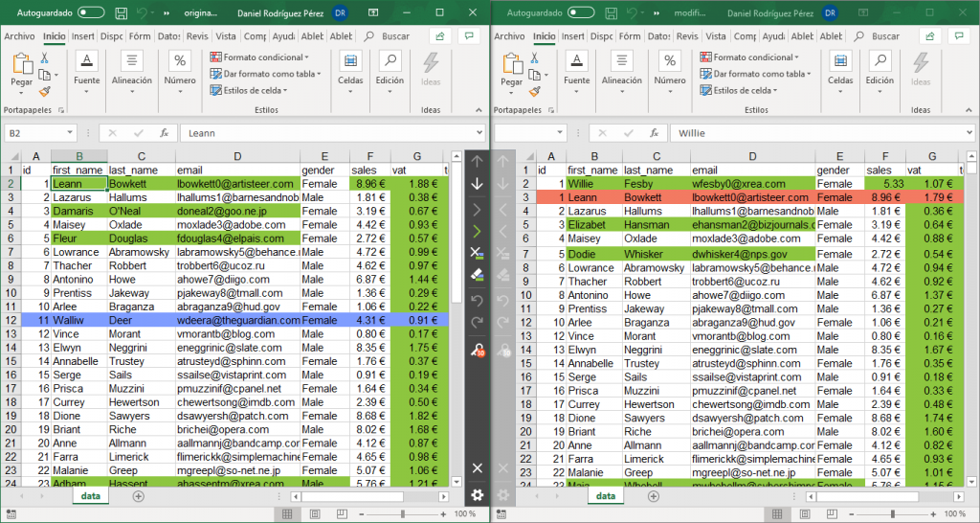Select data sheet tab in original window
980x523 pixels.
coord(91,495)
